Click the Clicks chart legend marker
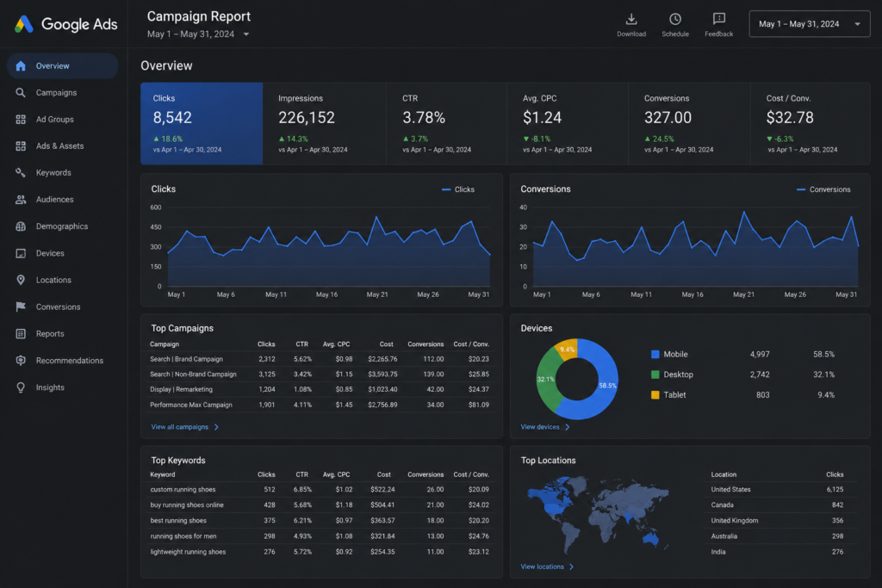Screen dimensions: 882x588 446,189
